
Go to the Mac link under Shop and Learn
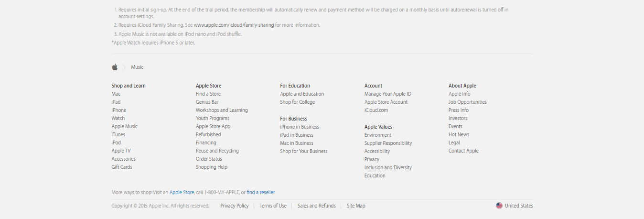click(116, 94)
